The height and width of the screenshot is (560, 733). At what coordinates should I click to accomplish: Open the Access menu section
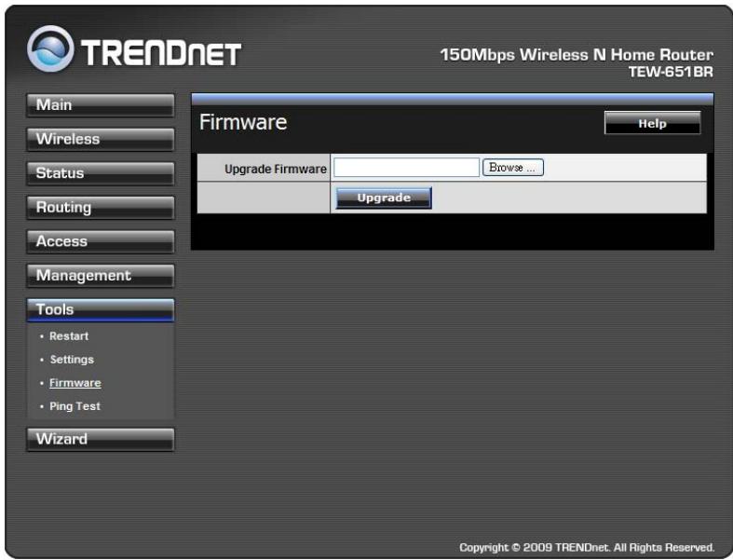click(101, 242)
